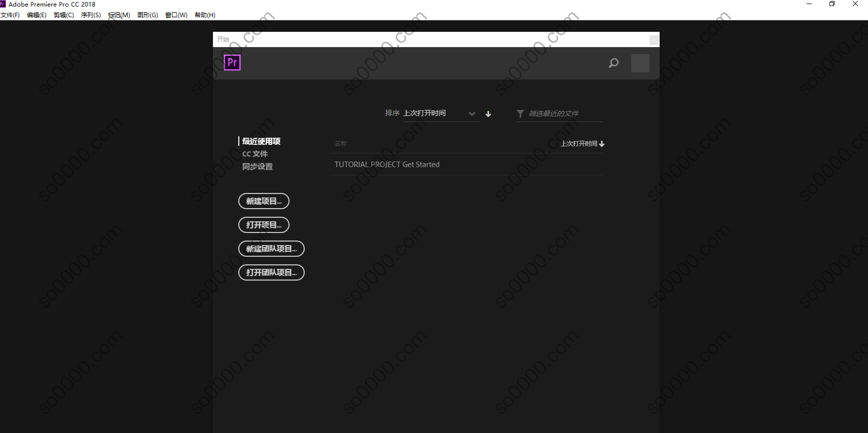
Task: Open the 上次打开时间 sort dropdown
Action: coord(441,113)
